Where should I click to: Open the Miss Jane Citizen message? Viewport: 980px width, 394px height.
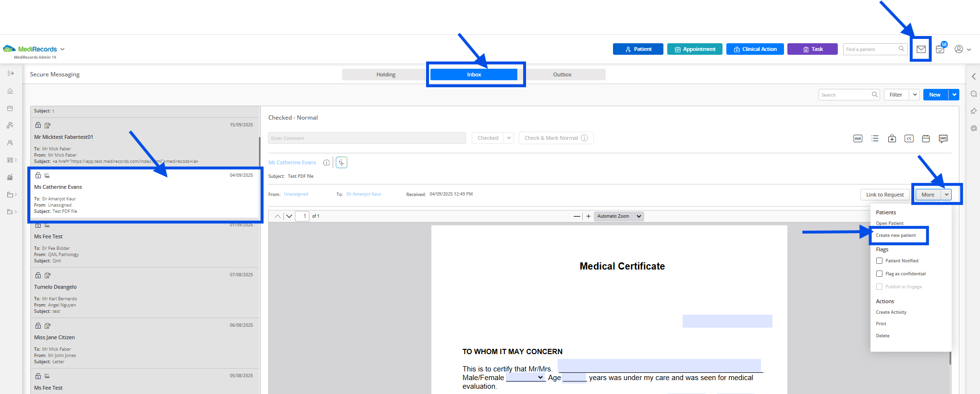(145, 343)
